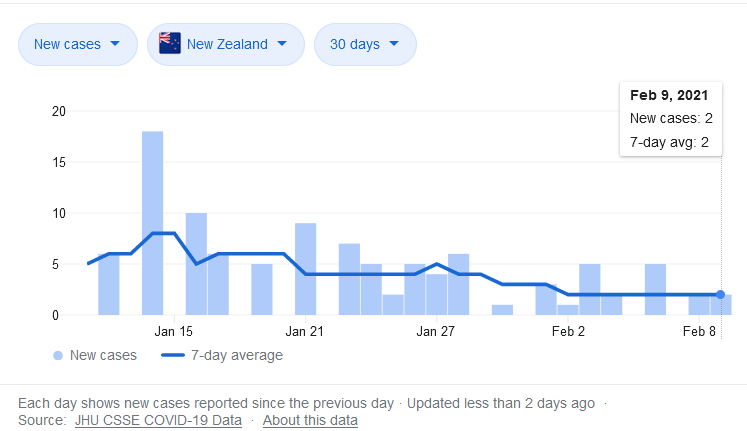Viewport: 747px width, 431px height.
Task: Open the New Zealand country dropdown
Action: (225, 44)
